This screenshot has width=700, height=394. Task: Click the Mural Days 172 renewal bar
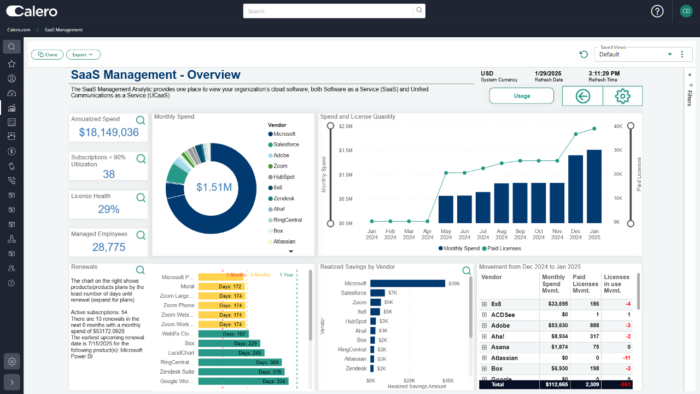pyautogui.click(x=221, y=286)
